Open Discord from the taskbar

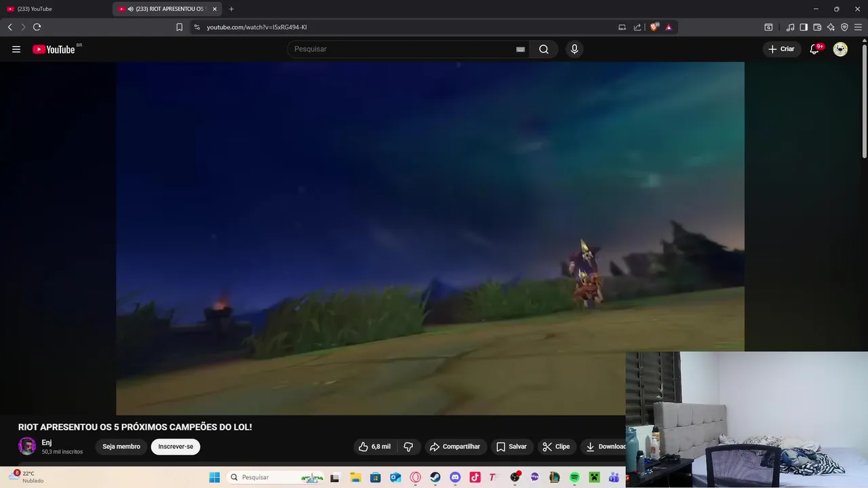[x=455, y=477]
